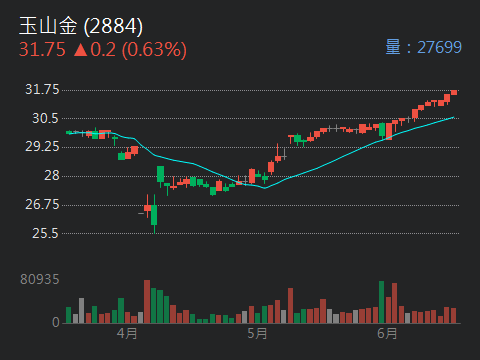Screen dimensions: 480x360
Task: Click the 31.75 price axis label
Action: pos(42,89)
